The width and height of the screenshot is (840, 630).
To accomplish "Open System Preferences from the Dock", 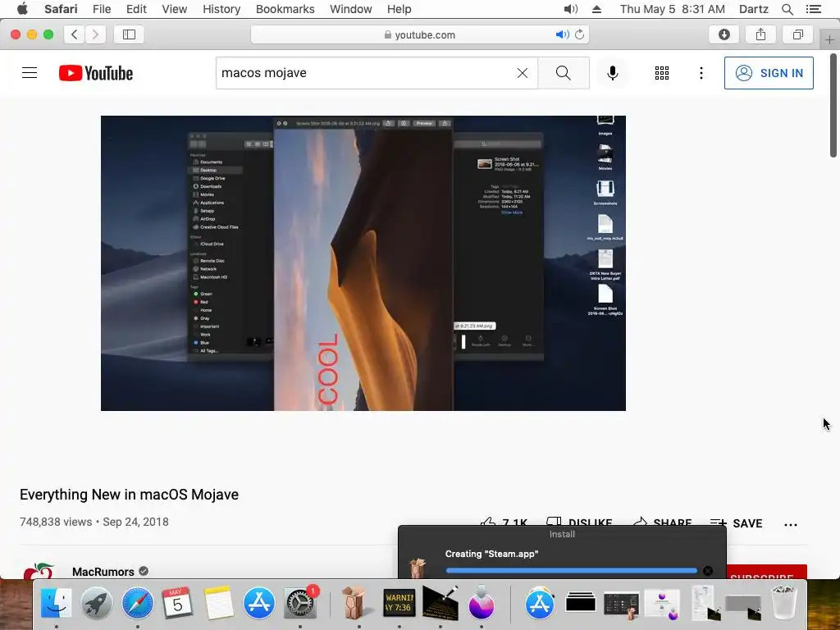I will coord(300,604).
